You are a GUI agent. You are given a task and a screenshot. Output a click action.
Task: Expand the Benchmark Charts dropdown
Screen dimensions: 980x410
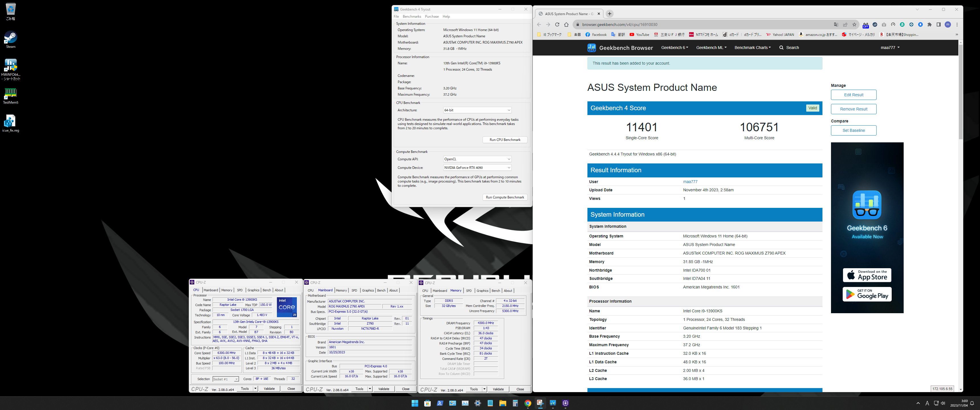coord(752,48)
